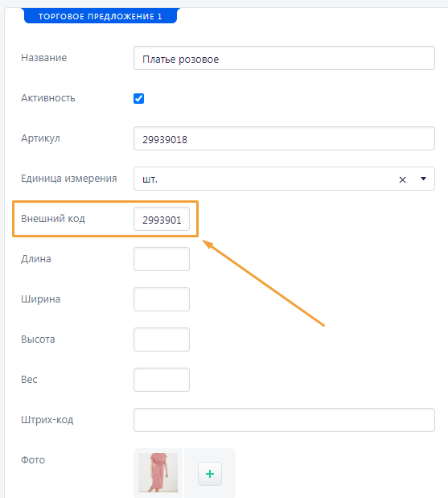The image size is (448, 498).
Task: Click the Единица измерения label
Action: [x=69, y=179]
